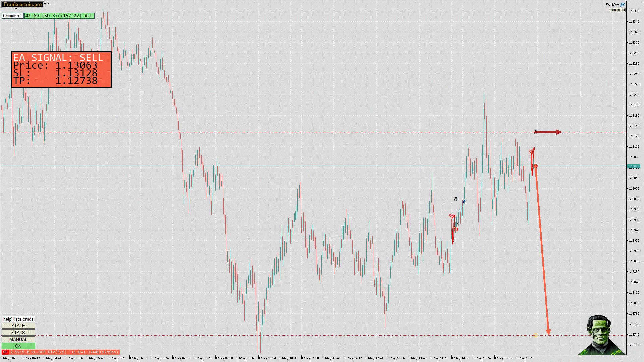Click the skull icon on stop-loss line
Image resolution: width=644 pixels, height=362 pixels.
tap(535, 132)
